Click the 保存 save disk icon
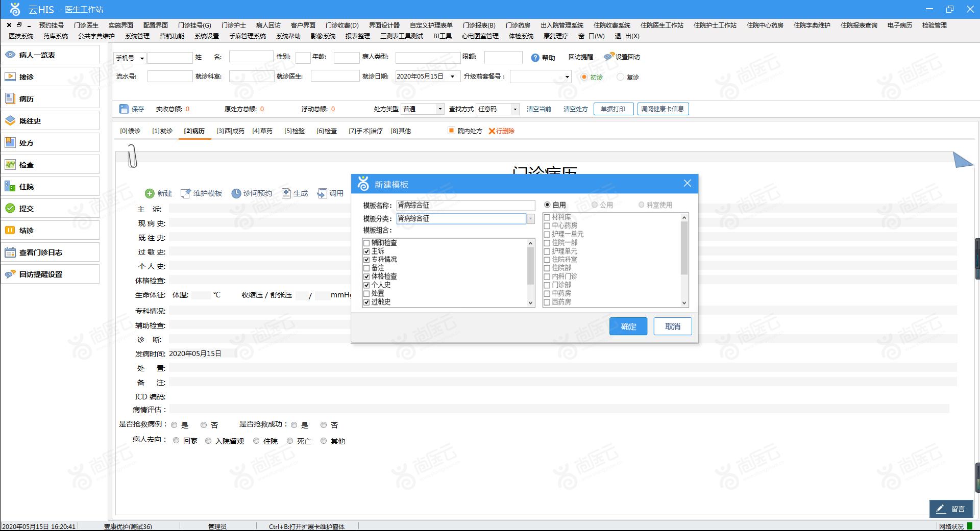Screen dimensions: 980x531 [x=124, y=109]
